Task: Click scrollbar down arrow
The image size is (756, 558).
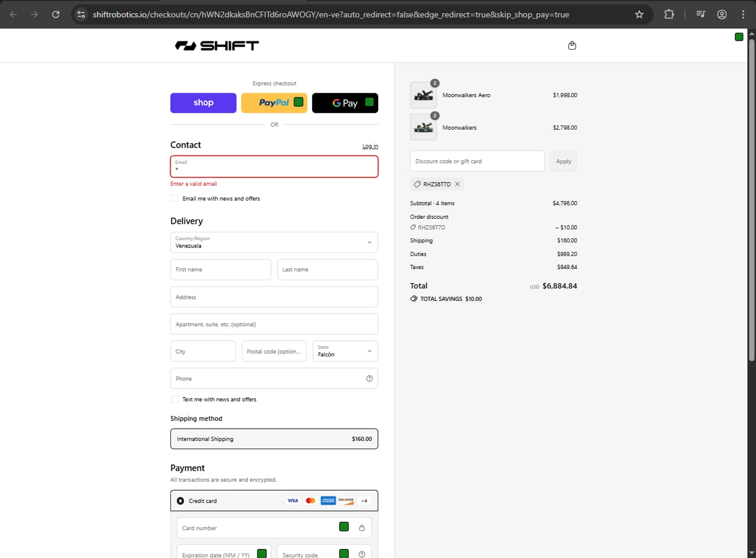Action: tap(751, 553)
